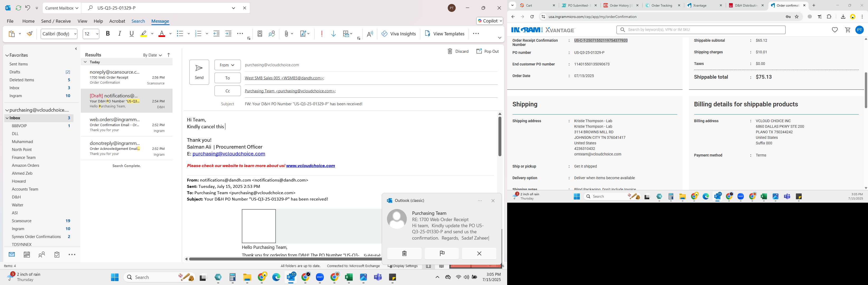Apply yellow text highlight color

click(x=144, y=34)
